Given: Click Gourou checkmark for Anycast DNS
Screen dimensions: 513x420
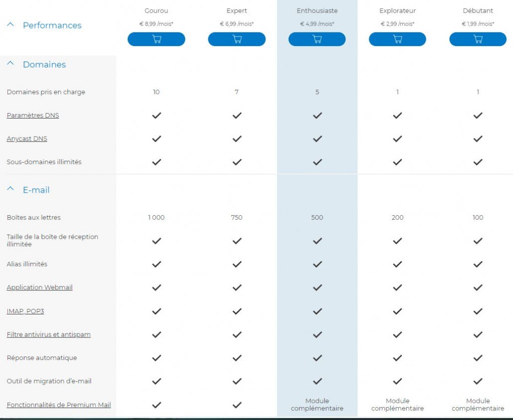Looking at the screenshot, I should pyautogui.click(x=156, y=139).
